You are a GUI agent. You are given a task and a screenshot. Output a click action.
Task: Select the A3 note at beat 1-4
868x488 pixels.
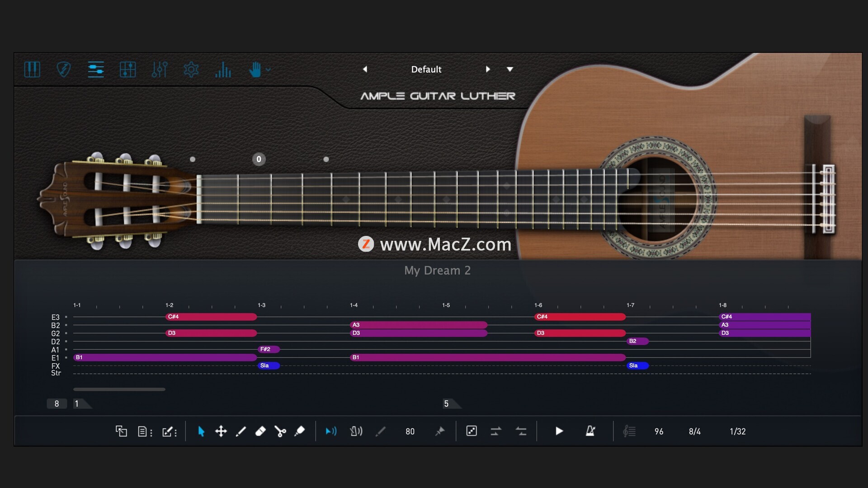[x=419, y=325]
